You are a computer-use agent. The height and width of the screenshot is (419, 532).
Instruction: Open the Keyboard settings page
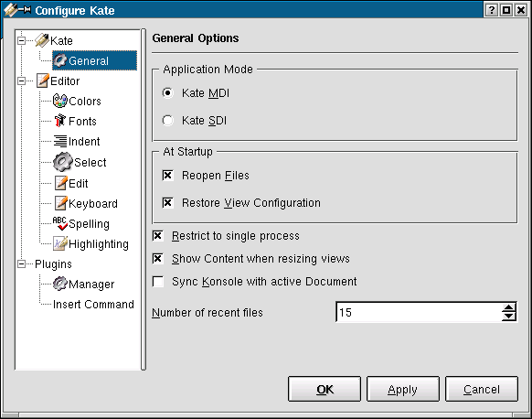pyautogui.click(x=93, y=203)
